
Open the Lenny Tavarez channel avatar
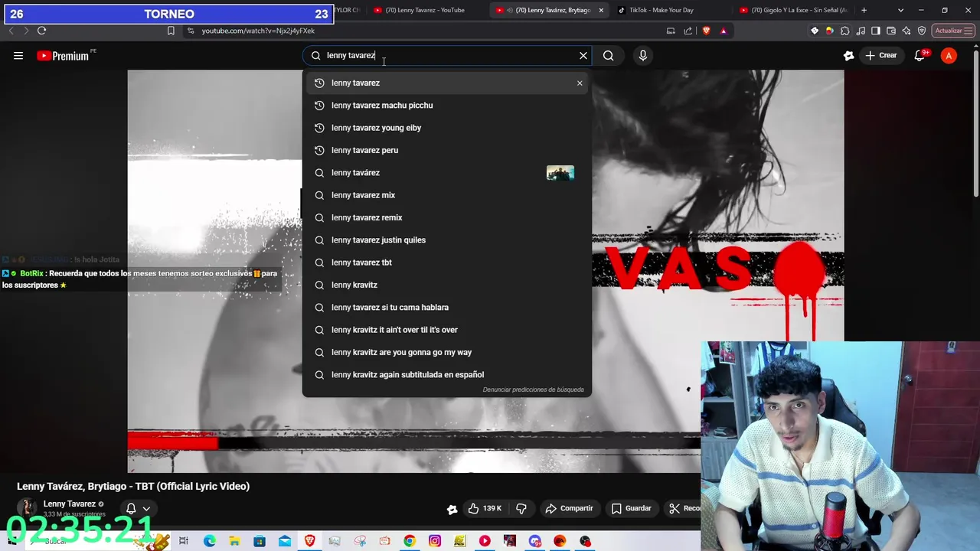(x=27, y=507)
